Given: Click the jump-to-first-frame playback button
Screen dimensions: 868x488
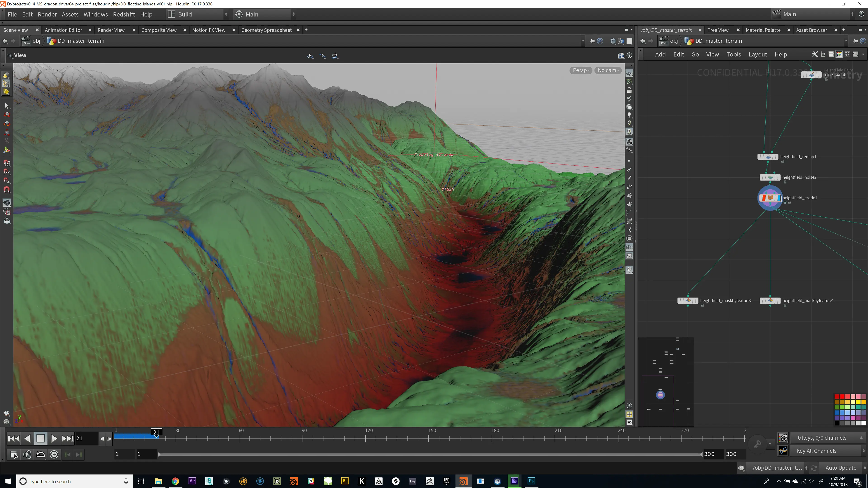Looking at the screenshot, I should point(14,438).
